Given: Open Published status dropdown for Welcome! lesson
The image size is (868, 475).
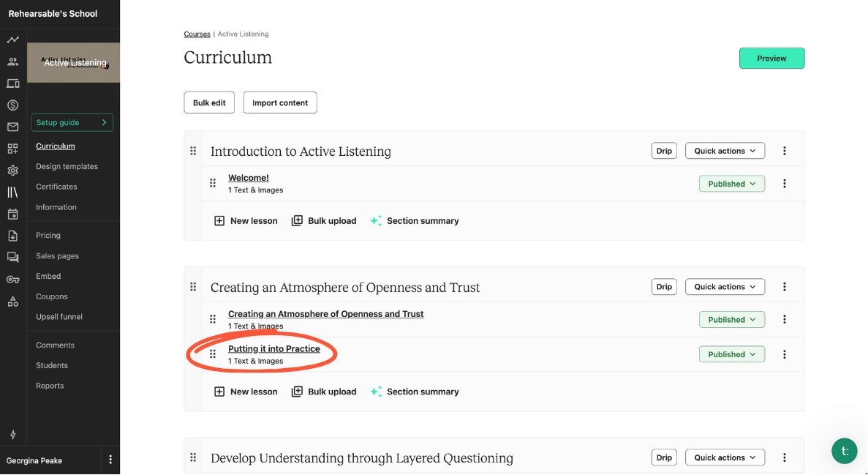Looking at the screenshot, I should coord(731,184).
